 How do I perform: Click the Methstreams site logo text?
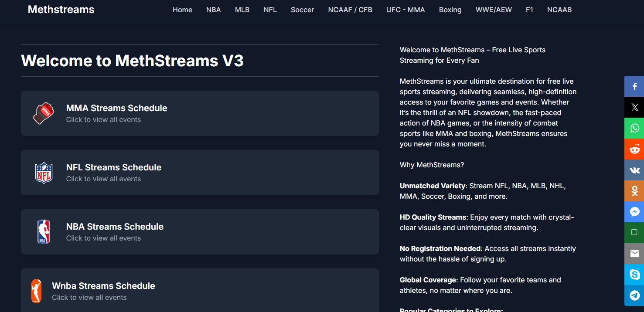pos(61,10)
